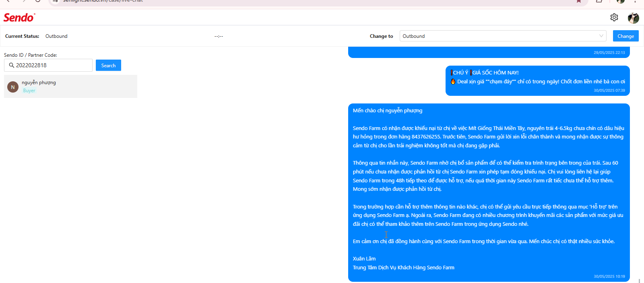Click the search magnifier icon in ID field
Image resolution: width=644 pixels, height=283 pixels.
tap(12, 65)
